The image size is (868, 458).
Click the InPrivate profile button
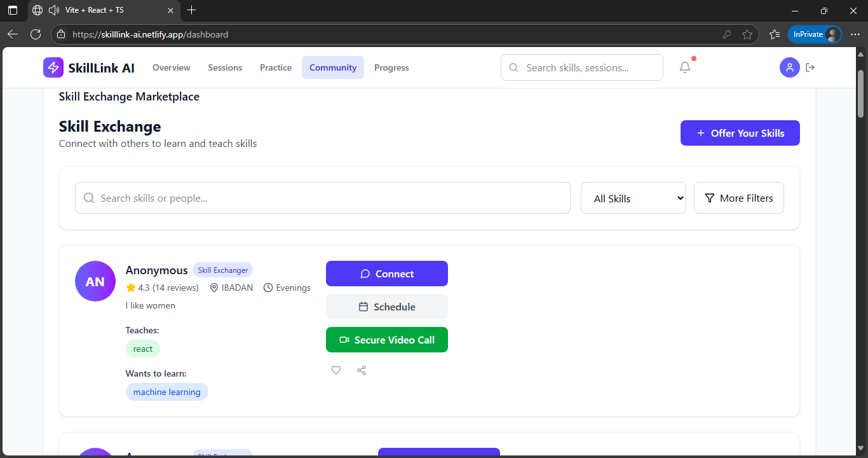815,34
